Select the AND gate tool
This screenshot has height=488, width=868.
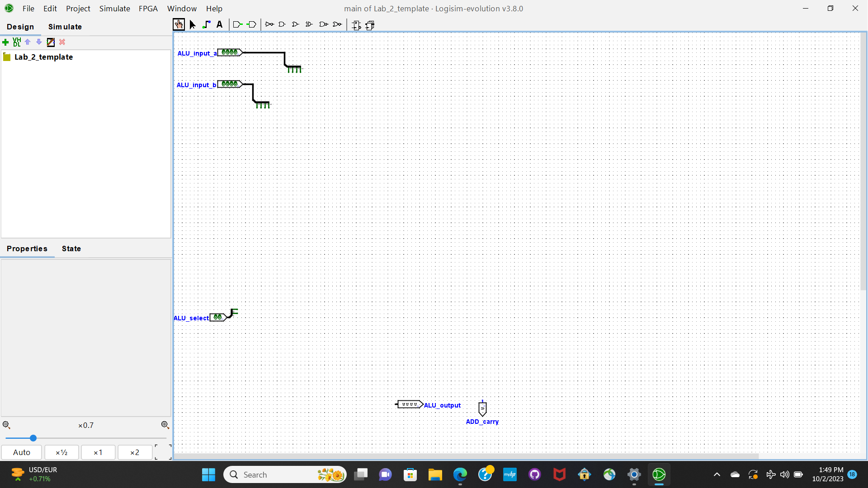pos(282,24)
